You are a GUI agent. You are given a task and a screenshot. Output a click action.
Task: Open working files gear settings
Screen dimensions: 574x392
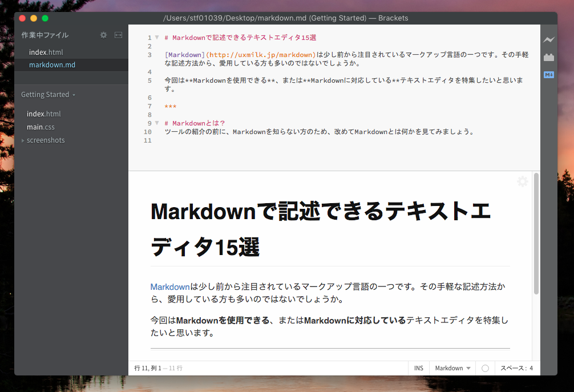tap(103, 35)
